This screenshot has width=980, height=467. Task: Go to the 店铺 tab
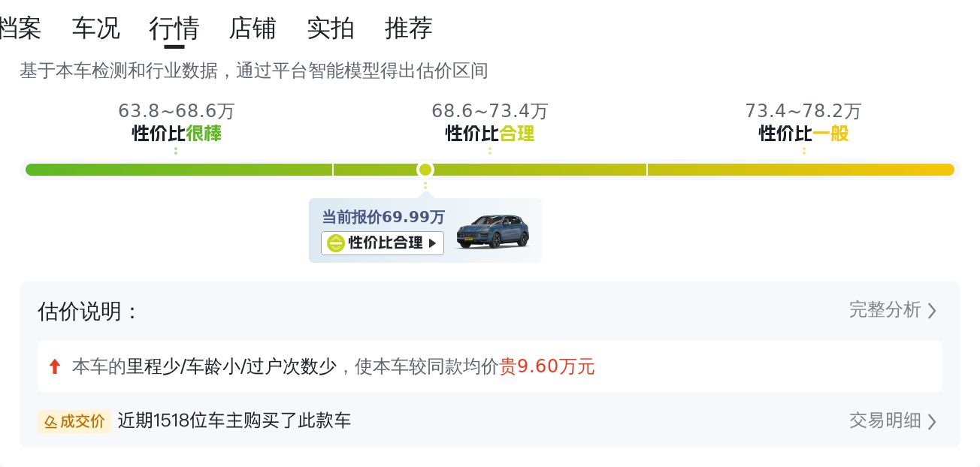(253, 29)
